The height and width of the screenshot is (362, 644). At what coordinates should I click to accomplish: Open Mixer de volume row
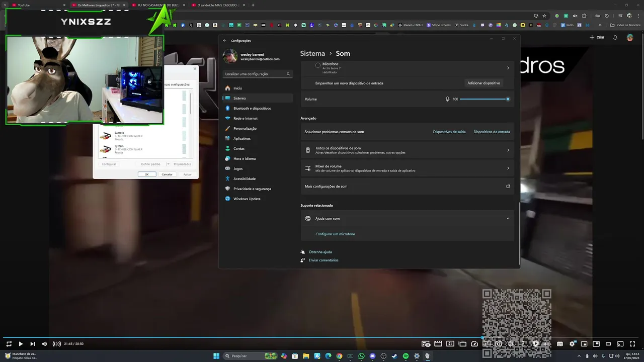click(407, 168)
